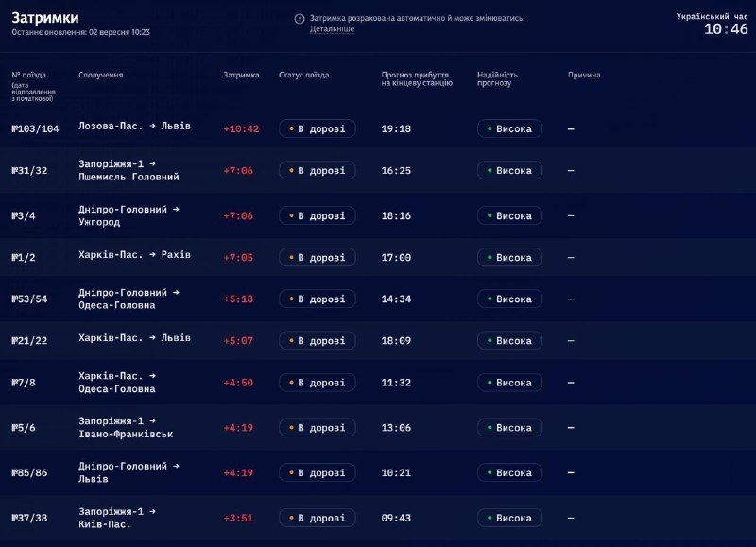Click the +7:06 delay for train №3/4

pyautogui.click(x=238, y=215)
